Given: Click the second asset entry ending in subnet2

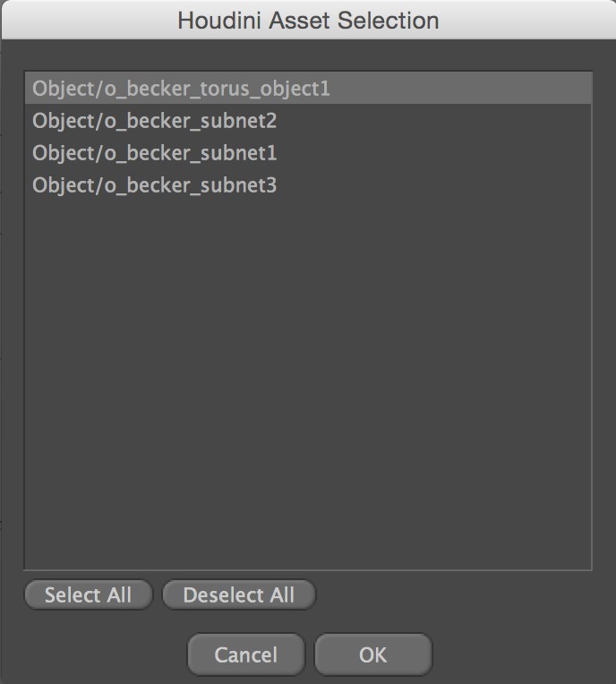Looking at the screenshot, I should pyautogui.click(x=308, y=120).
